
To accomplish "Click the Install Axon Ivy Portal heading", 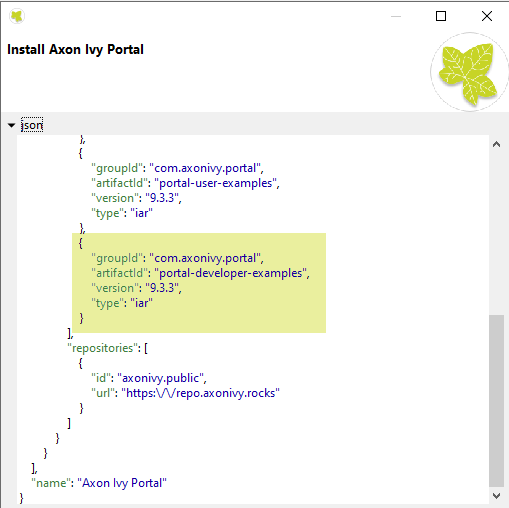I will click(x=75, y=49).
